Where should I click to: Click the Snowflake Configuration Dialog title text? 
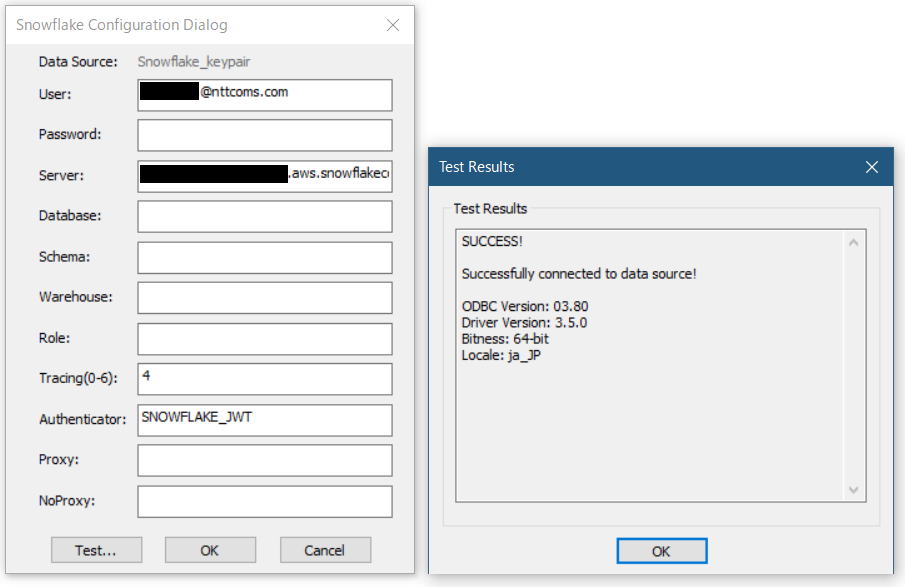point(122,25)
